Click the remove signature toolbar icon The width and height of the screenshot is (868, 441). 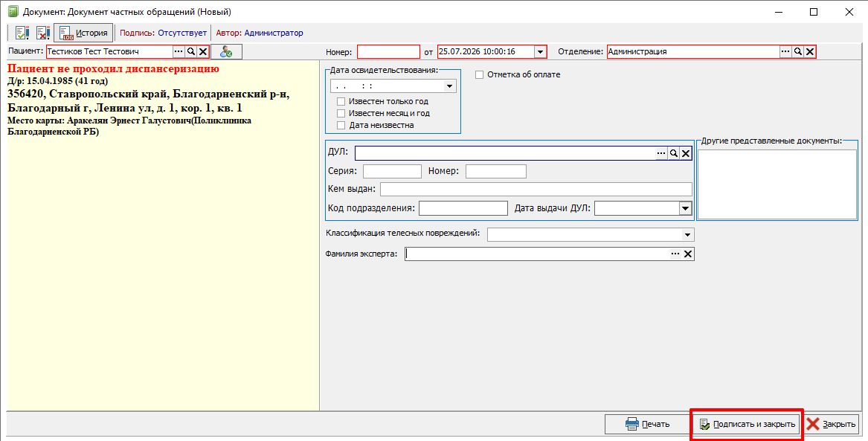pos(43,33)
